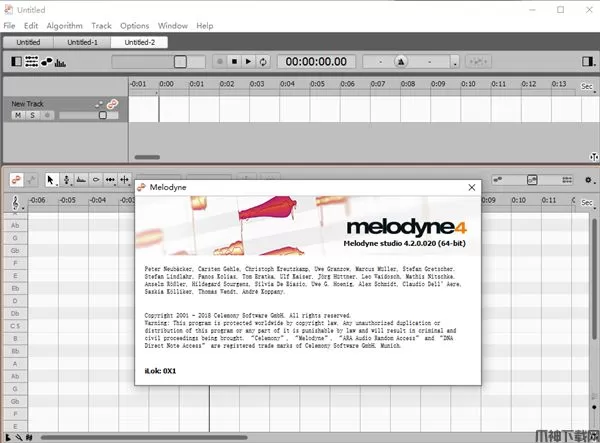Select the Untitled-2 tab
This screenshot has height=443, width=600.
coord(139,42)
